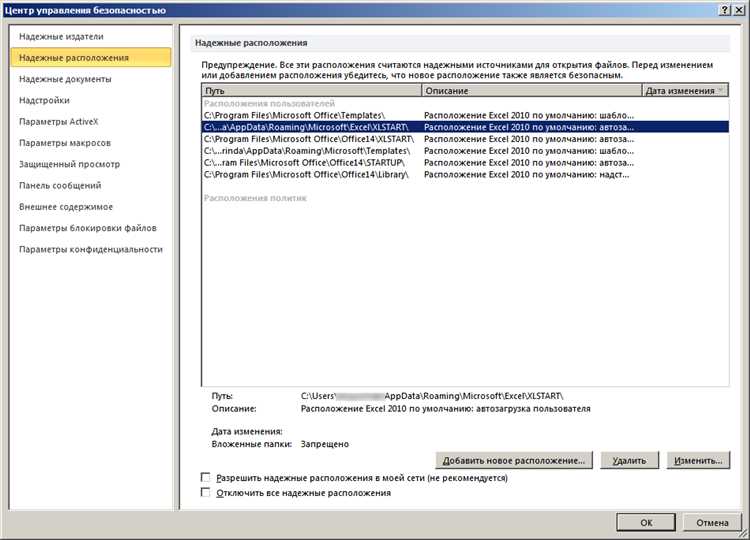Sort the list by the Путь column header
Screen dimensions: 750x540
[311, 90]
